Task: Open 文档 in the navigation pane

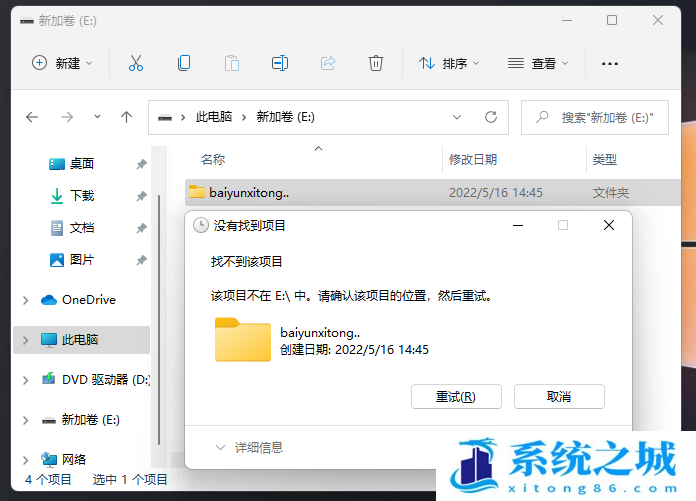Action: tap(71, 228)
